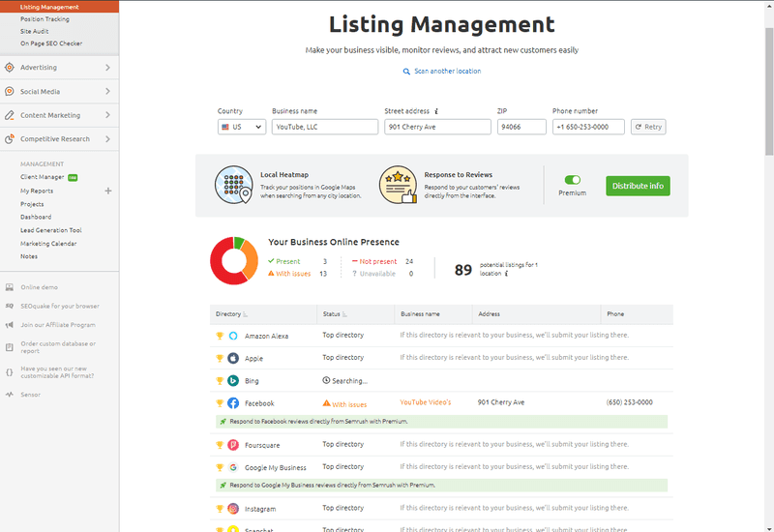Open Lead Generation Tool

pyautogui.click(x=51, y=230)
